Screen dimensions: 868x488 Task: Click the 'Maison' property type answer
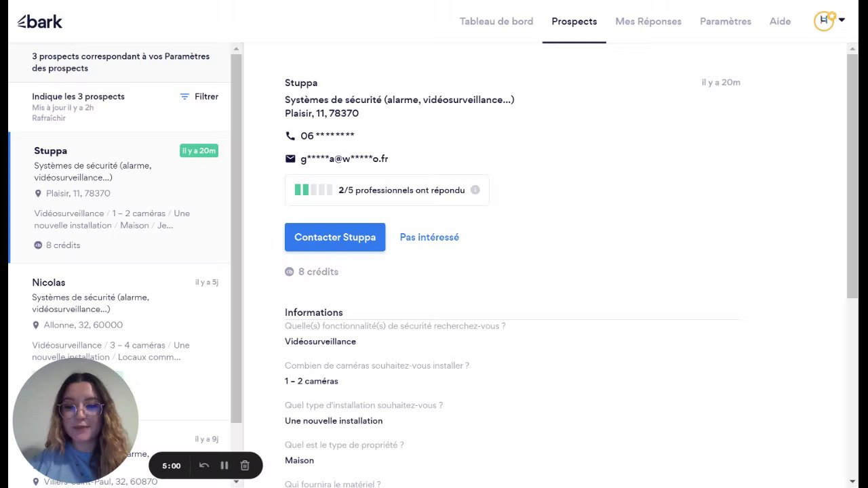pyautogui.click(x=299, y=460)
